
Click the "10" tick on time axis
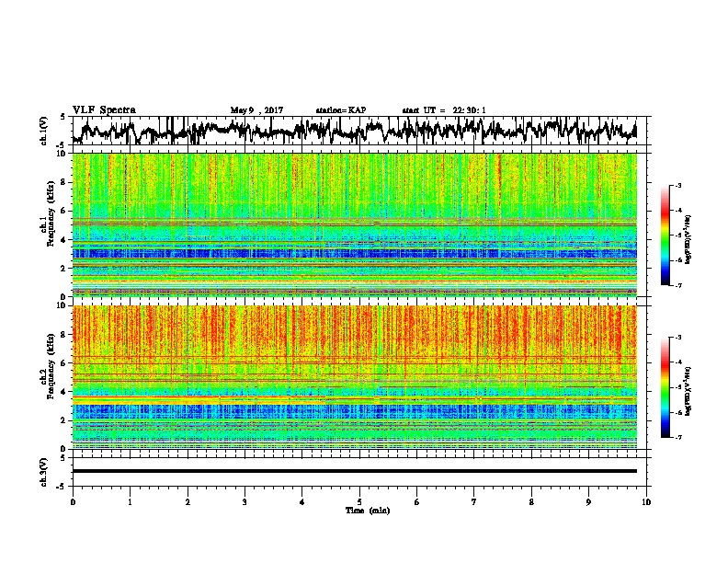pos(646,502)
